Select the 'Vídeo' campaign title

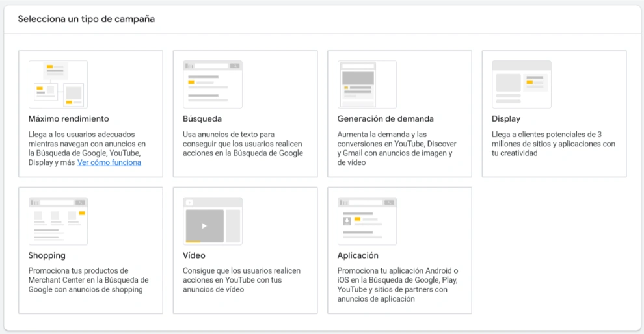[x=194, y=255]
